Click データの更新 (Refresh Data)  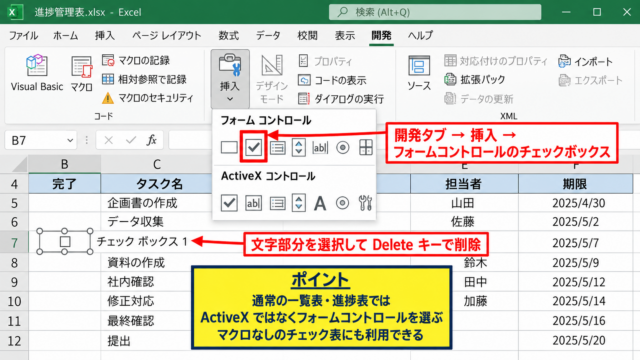[x=478, y=99]
